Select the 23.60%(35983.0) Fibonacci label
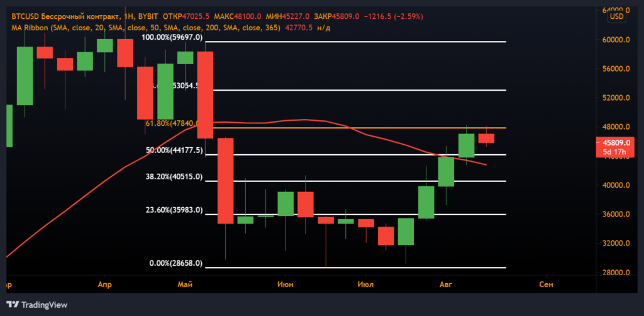 click(174, 210)
